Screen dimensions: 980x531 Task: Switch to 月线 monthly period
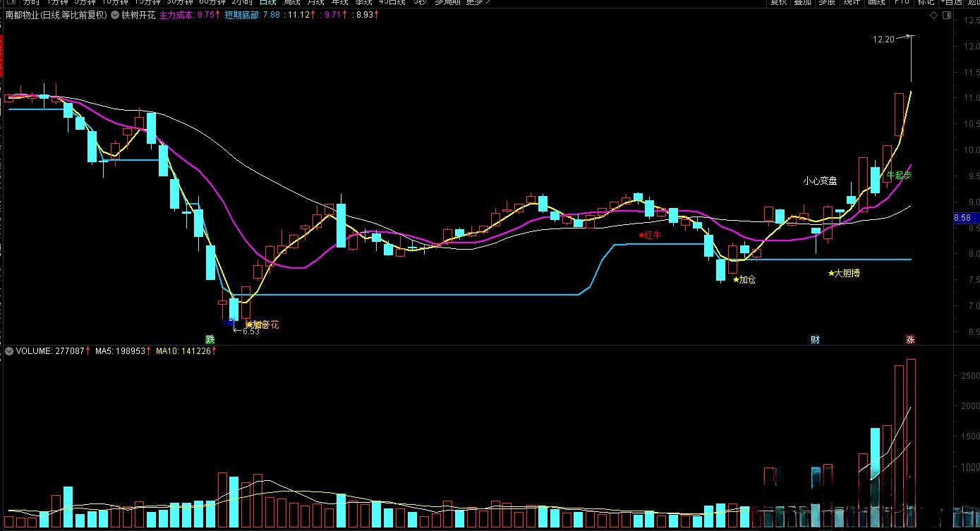coord(316,2)
